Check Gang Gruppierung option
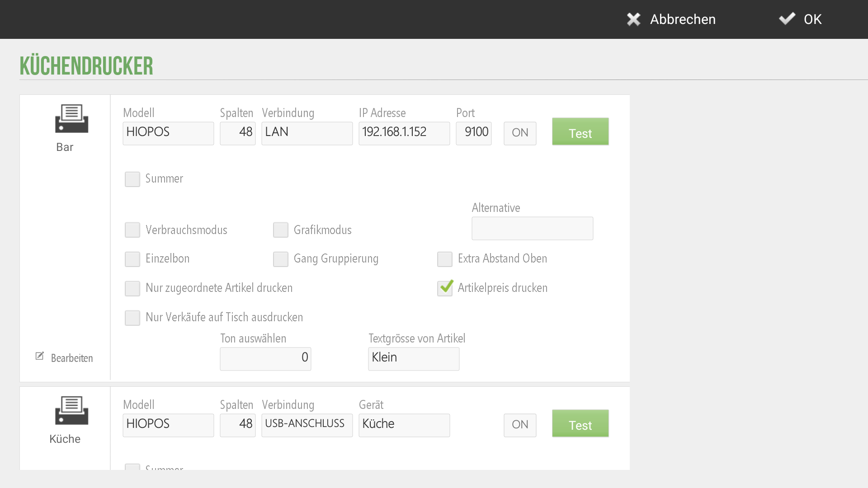This screenshot has width=868, height=488. [281, 259]
